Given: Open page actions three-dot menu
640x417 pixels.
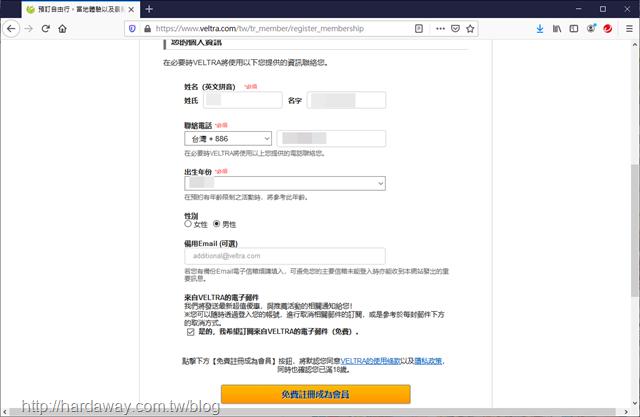Looking at the screenshot, I should tap(440, 29).
